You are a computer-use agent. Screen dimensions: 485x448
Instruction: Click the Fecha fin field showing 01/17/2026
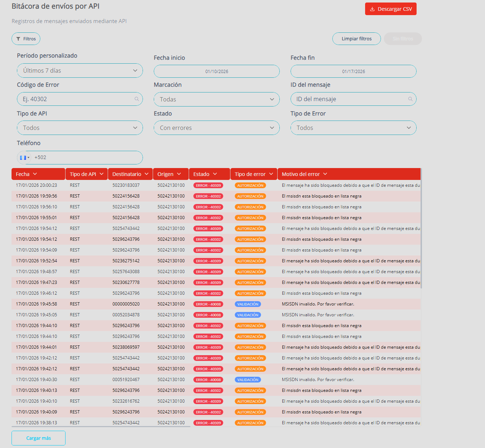(353, 71)
